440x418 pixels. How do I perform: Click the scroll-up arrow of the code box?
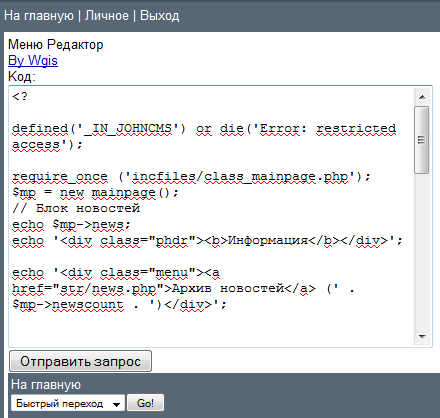[422, 97]
